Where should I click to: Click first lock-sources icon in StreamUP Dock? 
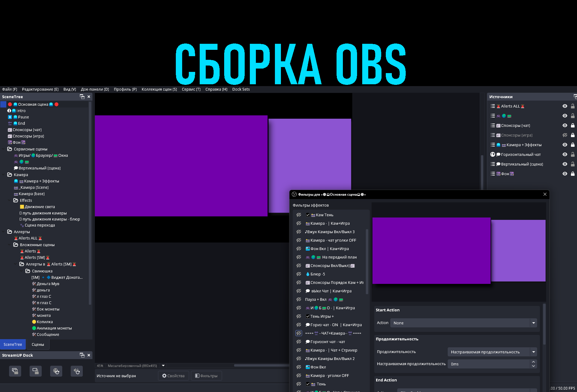(x=15, y=371)
